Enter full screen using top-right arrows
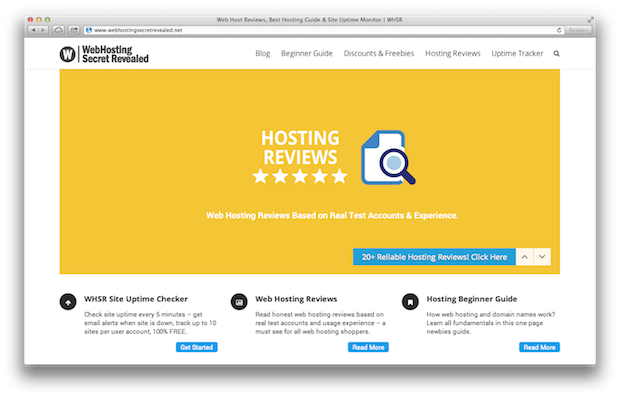The image size is (620, 398). (590, 19)
